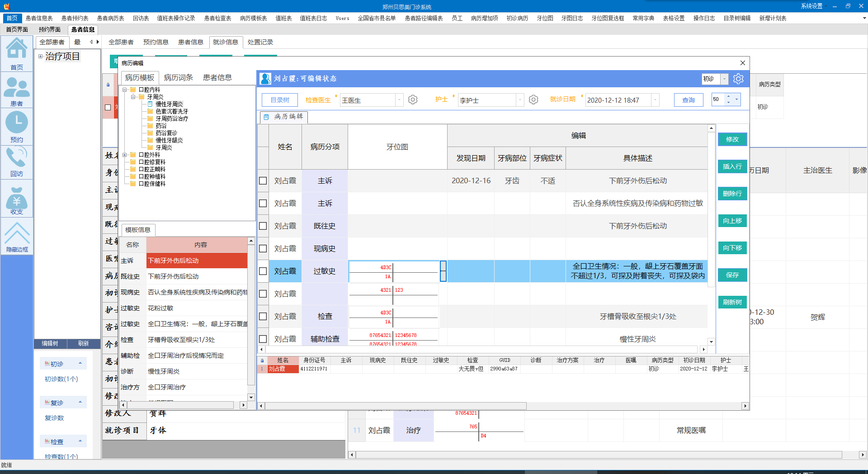Check the 检查 row checkbox

[263, 317]
